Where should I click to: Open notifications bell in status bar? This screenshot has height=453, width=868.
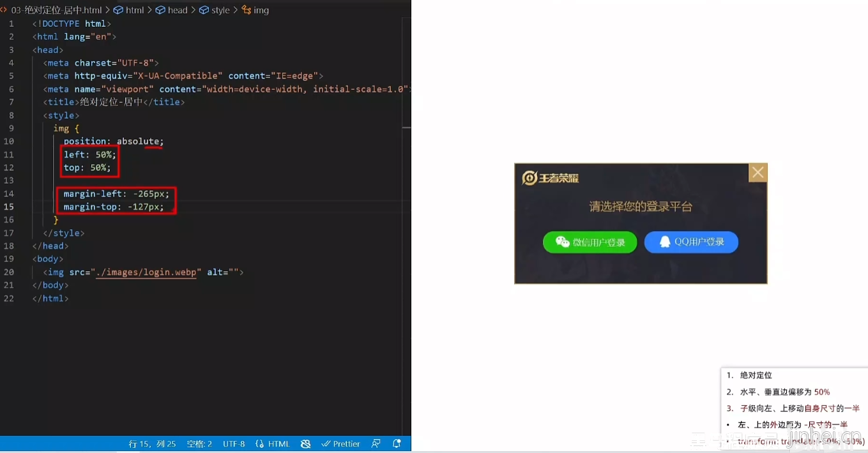(x=397, y=443)
